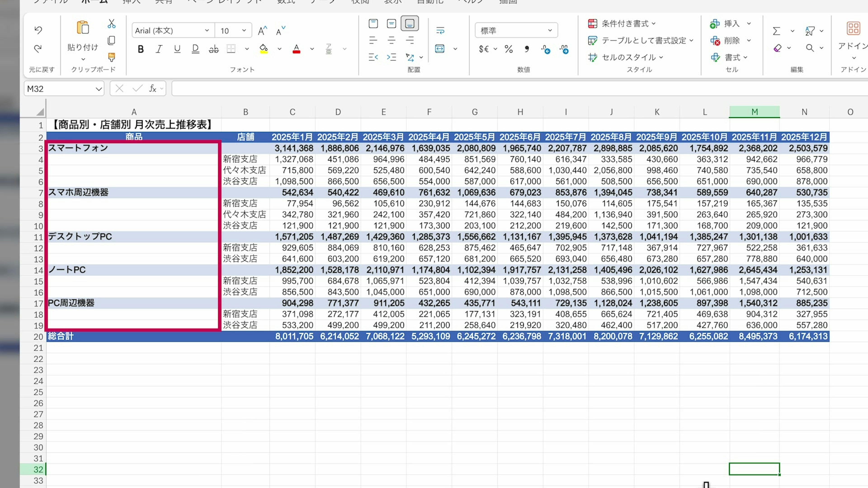Click the Format Painter brush icon
This screenshot has height=488, width=868.
click(x=111, y=57)
